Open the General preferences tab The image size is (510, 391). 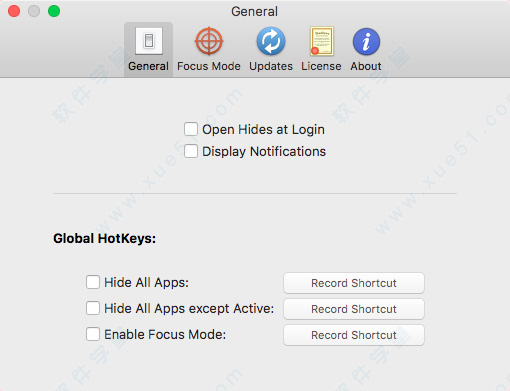point(148,49)
